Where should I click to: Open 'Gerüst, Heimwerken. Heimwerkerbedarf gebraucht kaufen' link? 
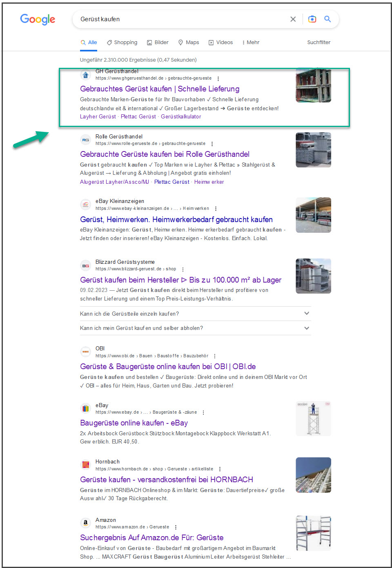[176, 220]
